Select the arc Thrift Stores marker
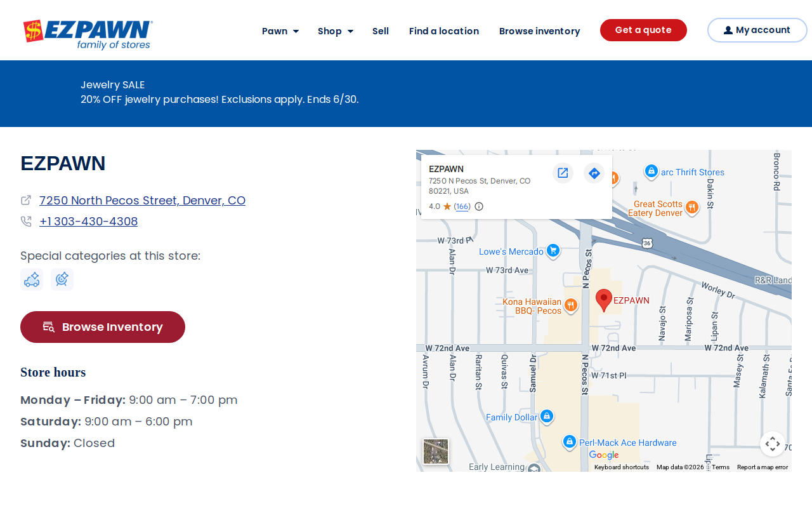Viewport: 812px width, 508px height. [651, 171]
